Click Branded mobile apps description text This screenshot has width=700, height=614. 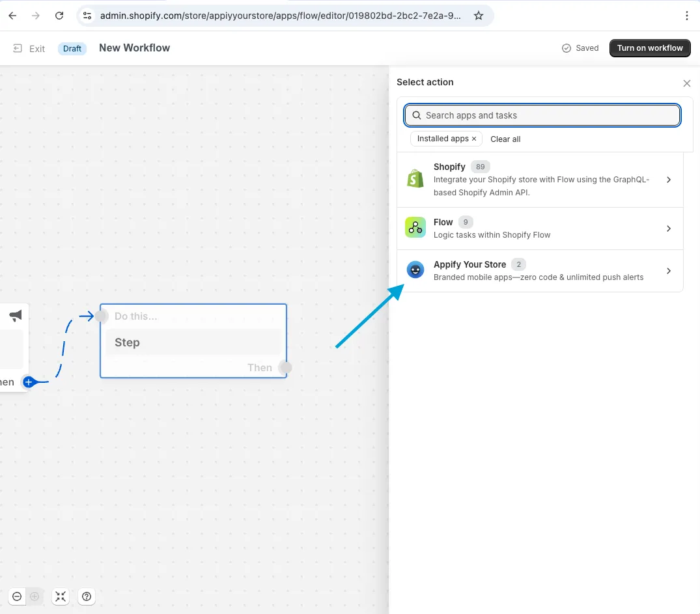click(x=539, y=277)
